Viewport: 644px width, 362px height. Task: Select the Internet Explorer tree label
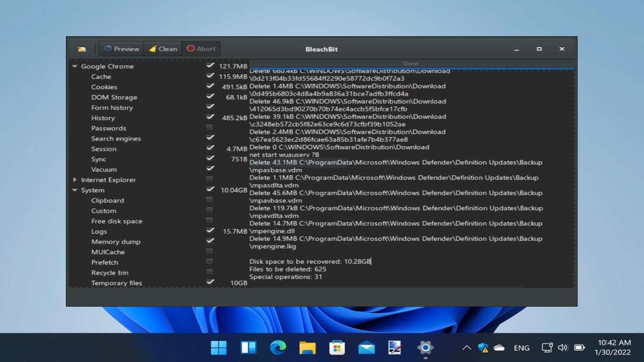click(108, 179)
